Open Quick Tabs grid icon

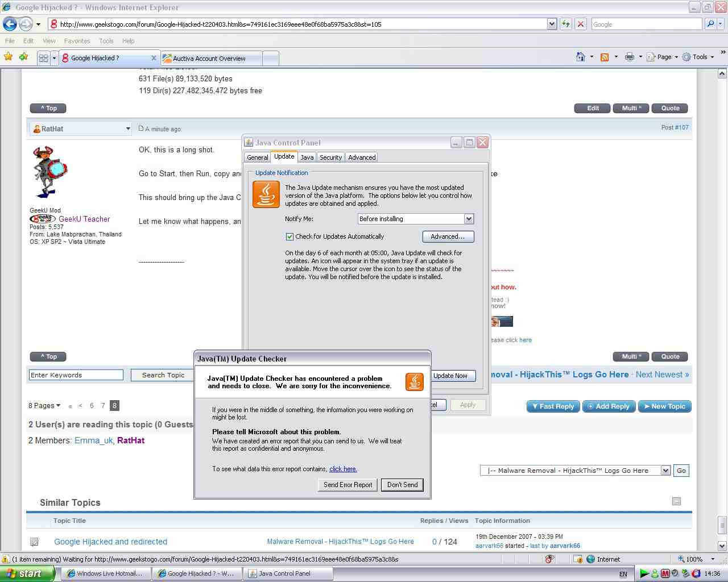tap(43, 58)
